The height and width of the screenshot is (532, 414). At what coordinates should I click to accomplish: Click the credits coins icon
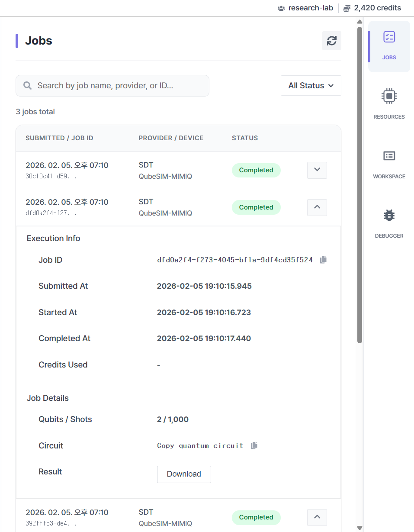click(x=347, y=8)
